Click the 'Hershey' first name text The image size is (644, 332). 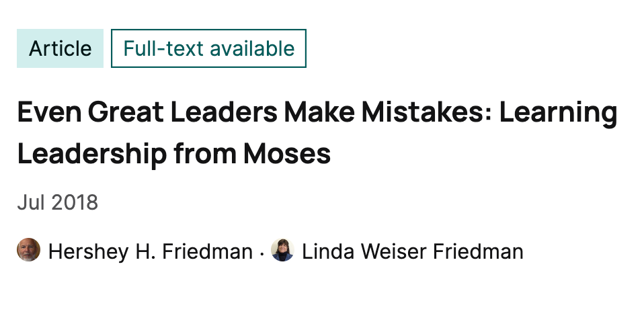pos(88,251)
